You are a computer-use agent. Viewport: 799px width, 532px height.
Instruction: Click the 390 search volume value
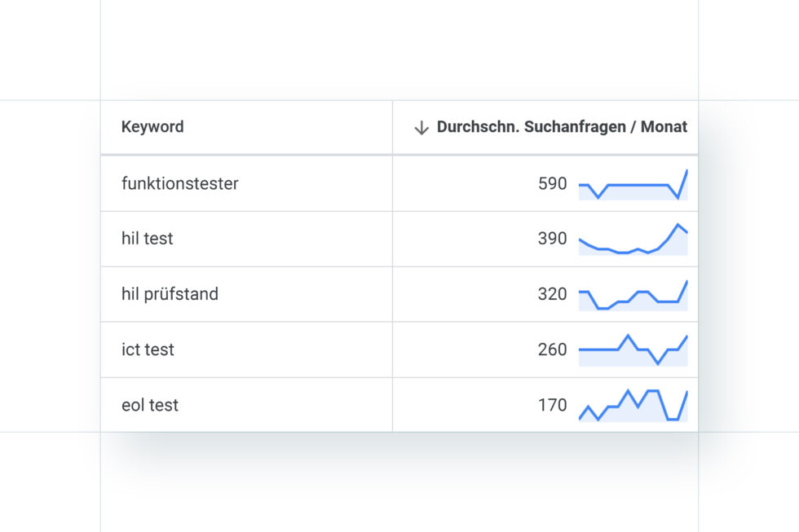[x=553, y=238]
